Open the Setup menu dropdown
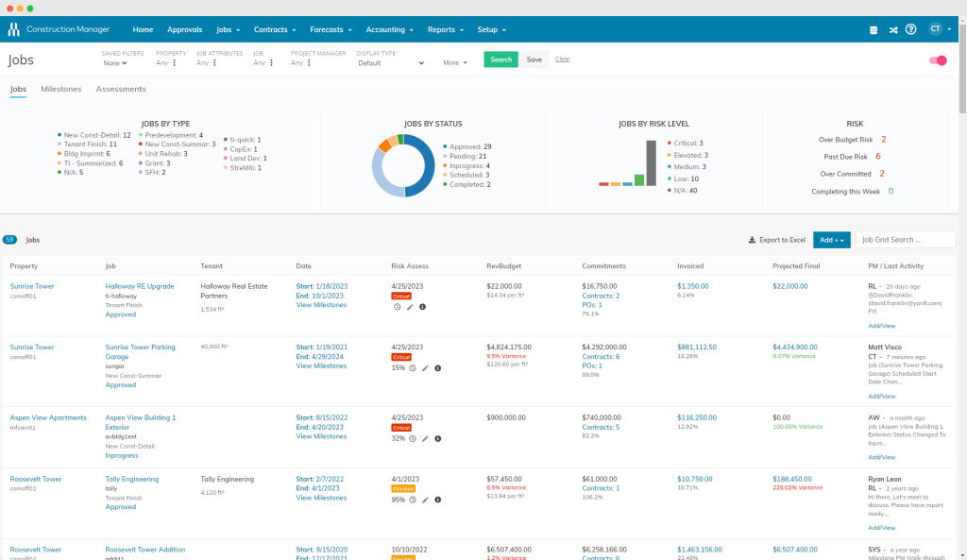Image resolution: width=967 pixels, height=560 pixels. tap(491, 29)
